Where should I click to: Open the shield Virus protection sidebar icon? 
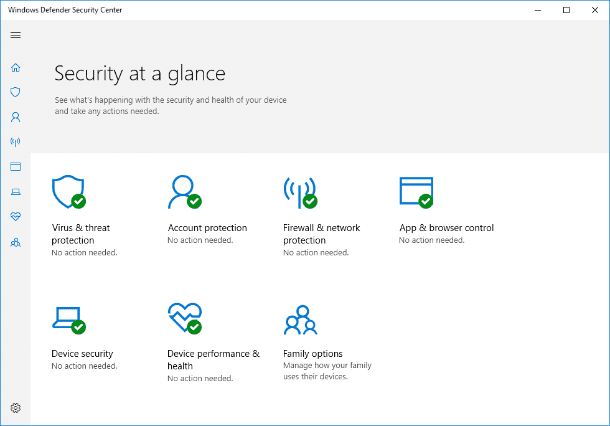pos(16,92)
